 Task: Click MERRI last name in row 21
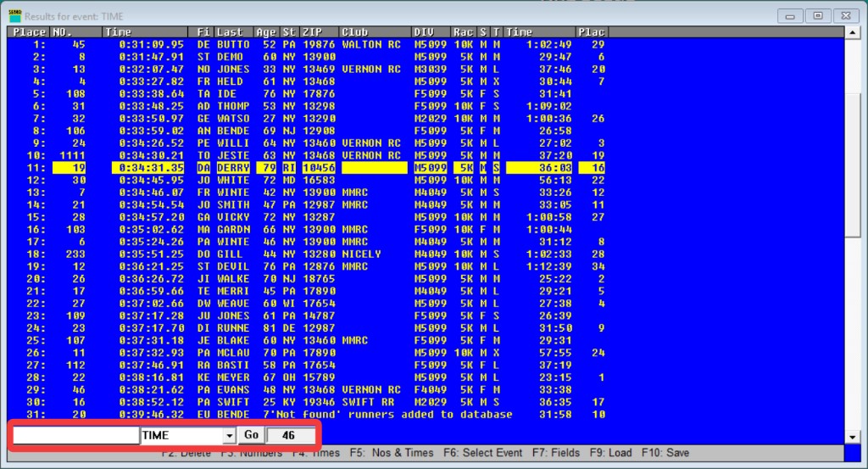pos(233,291)
